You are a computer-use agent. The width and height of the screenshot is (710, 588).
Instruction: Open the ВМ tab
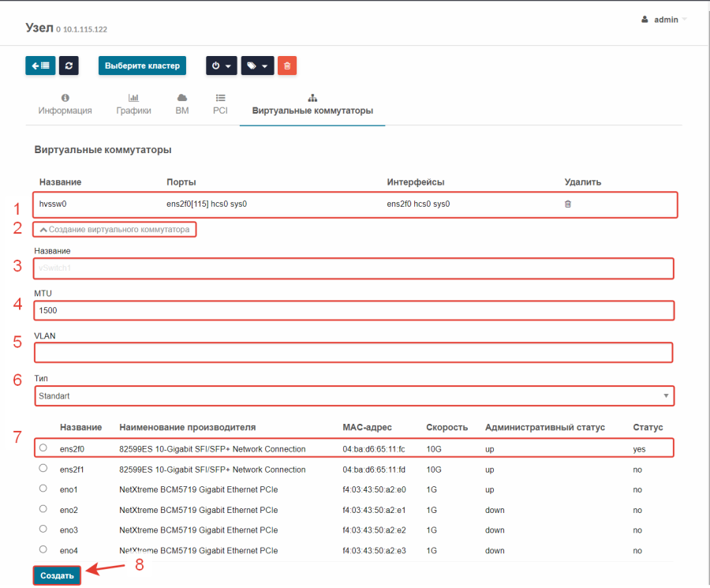coord(182,105)
